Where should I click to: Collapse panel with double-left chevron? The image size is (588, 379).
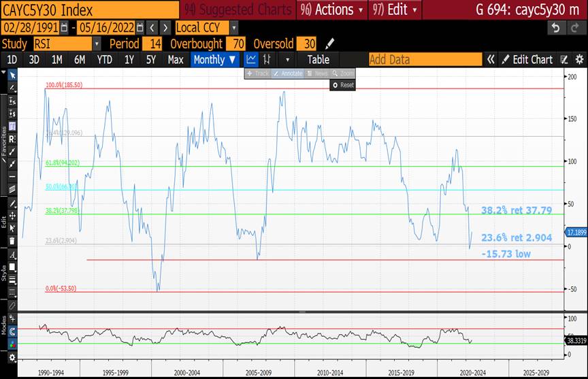491,59
